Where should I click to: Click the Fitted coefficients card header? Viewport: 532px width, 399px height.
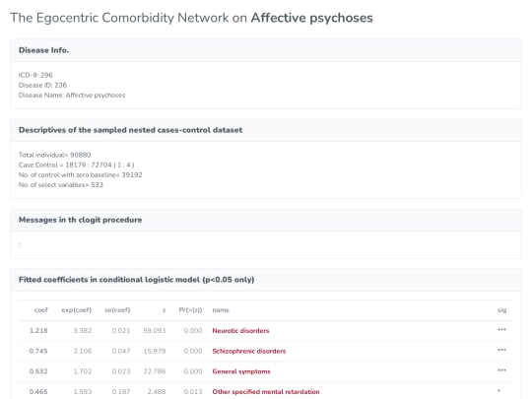pyautogui.click(x=266, y=280)
